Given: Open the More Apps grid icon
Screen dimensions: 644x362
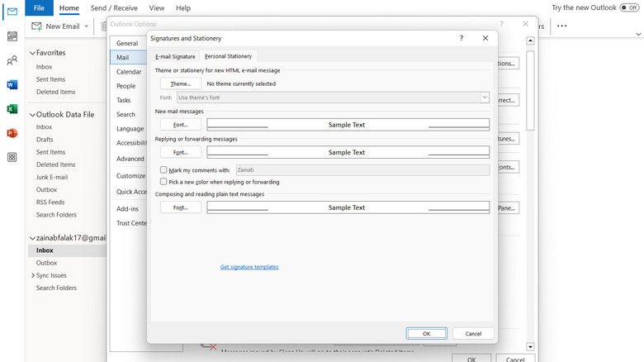Looking at the screenshot, I should [x=12, y=157].
